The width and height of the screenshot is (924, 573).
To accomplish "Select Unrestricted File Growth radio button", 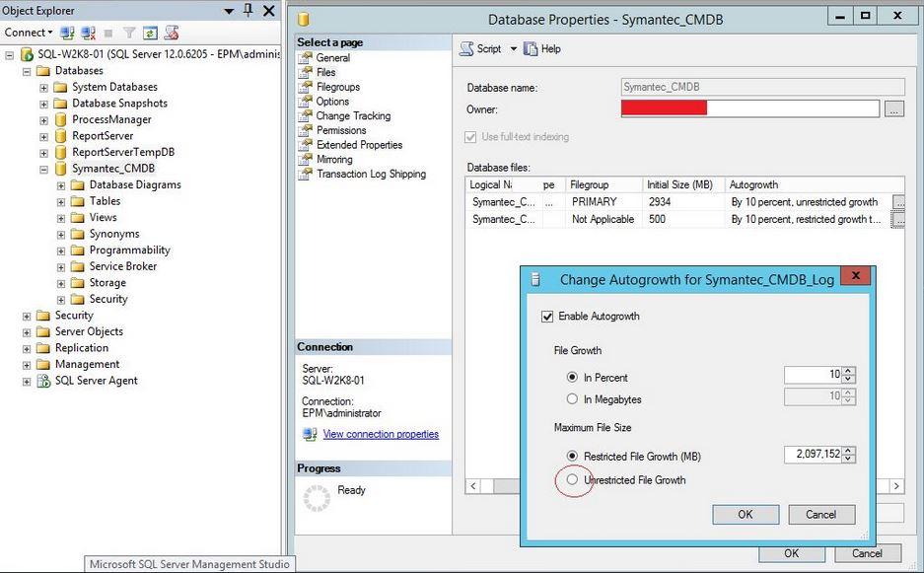I will [x=572, y=479].
